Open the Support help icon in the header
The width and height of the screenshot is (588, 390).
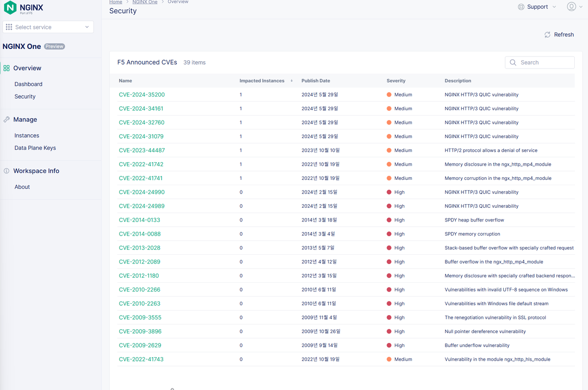click(x=521, y=6)
